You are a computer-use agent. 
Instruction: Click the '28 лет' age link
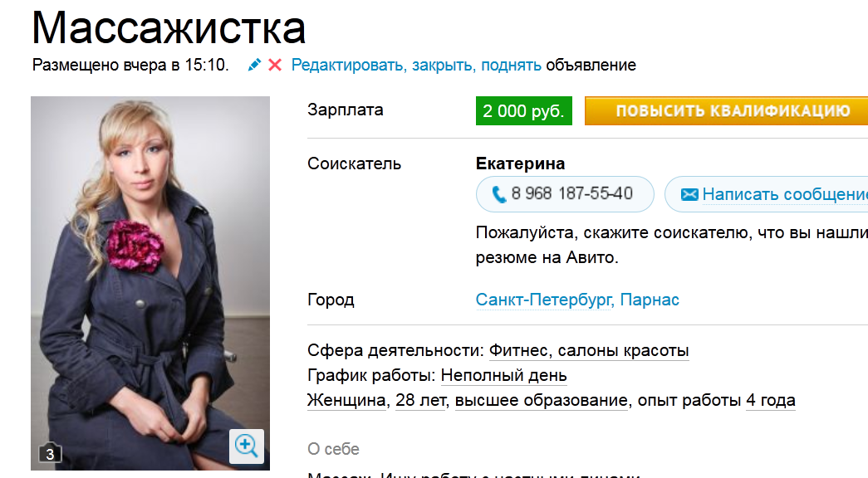click(x=421, y=400)
